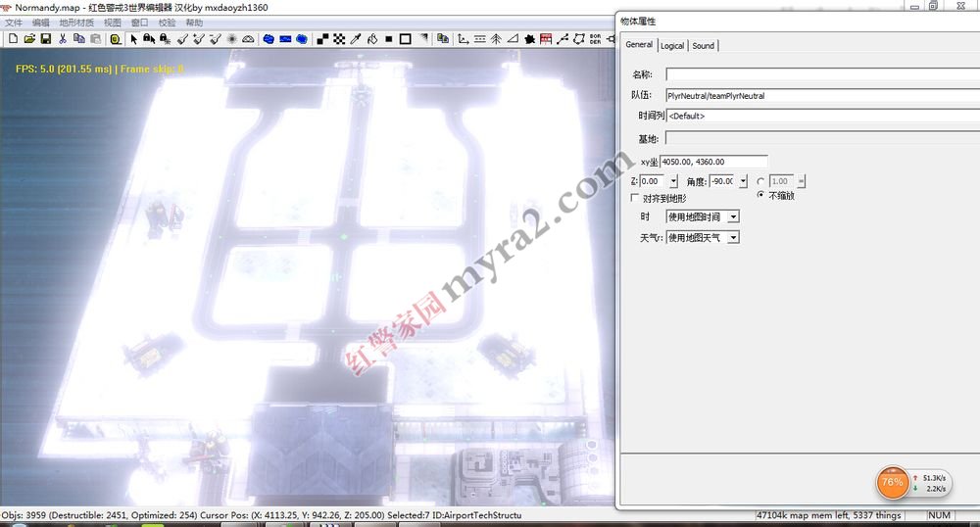Open the 使用地图时间 time dropdown

[x=703, y=216]
